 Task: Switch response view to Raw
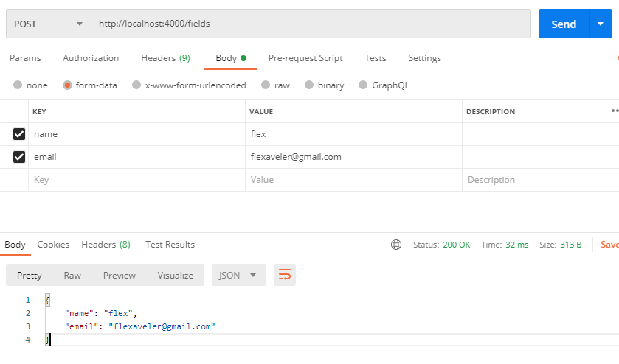click(x=72, y=276)
